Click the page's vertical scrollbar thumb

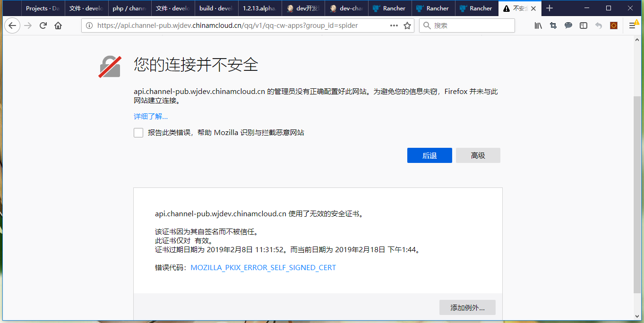click(638, 194)
